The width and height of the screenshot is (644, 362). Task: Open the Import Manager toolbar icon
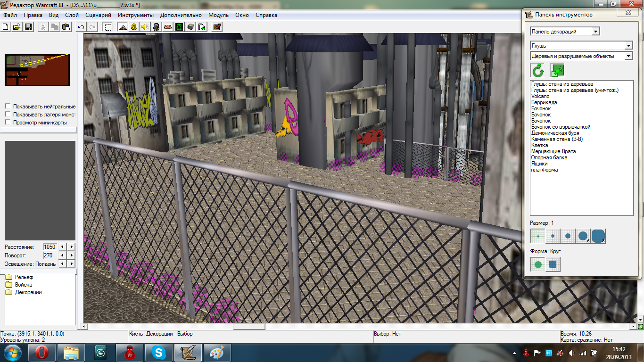[202, 27]
